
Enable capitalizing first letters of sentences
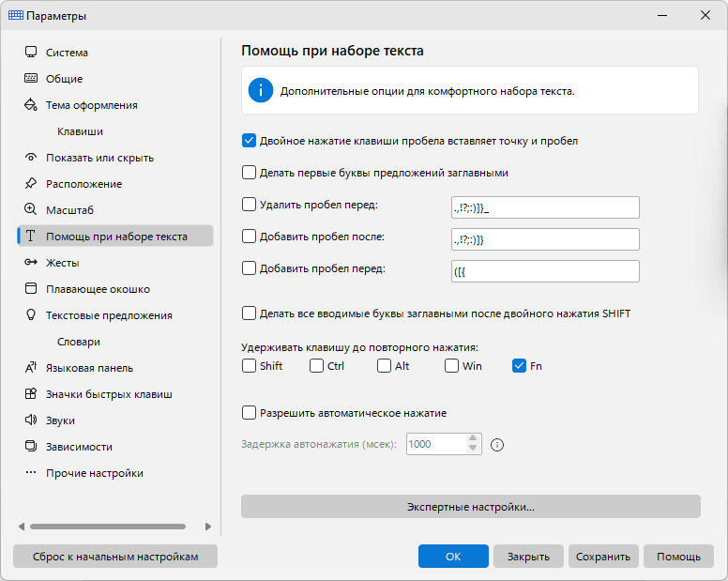click(x=249, y=173)
